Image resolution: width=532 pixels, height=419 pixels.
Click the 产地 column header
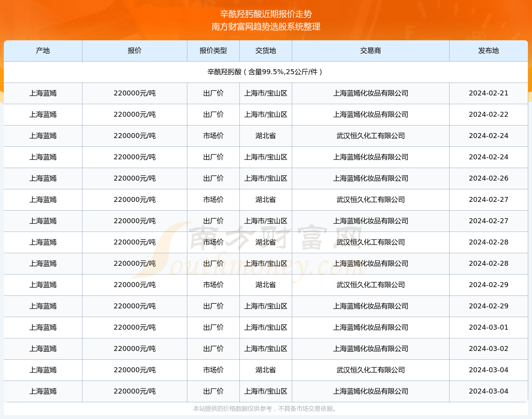[x=43, y=51]
